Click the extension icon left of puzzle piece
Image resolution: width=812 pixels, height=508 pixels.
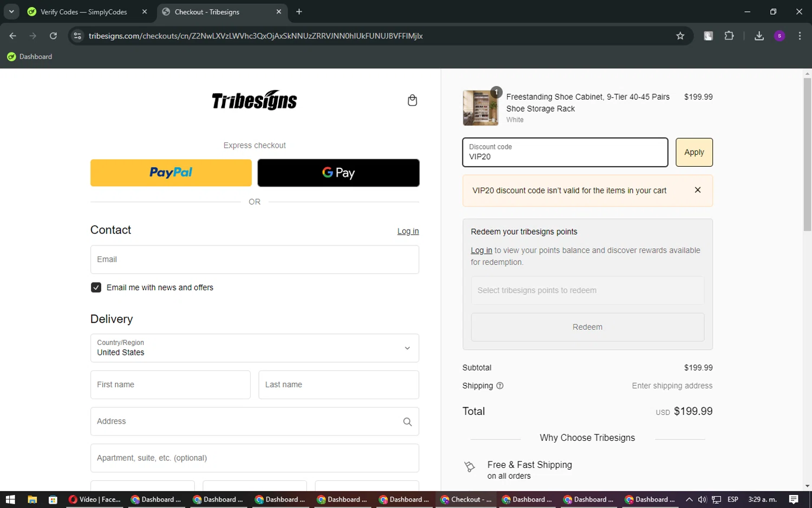point(708,36)
